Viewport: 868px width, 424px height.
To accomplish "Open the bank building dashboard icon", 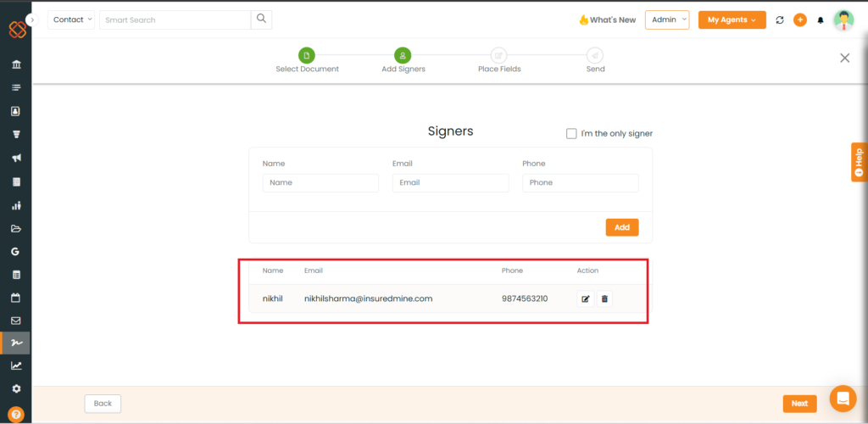I will tap(16, 64).
